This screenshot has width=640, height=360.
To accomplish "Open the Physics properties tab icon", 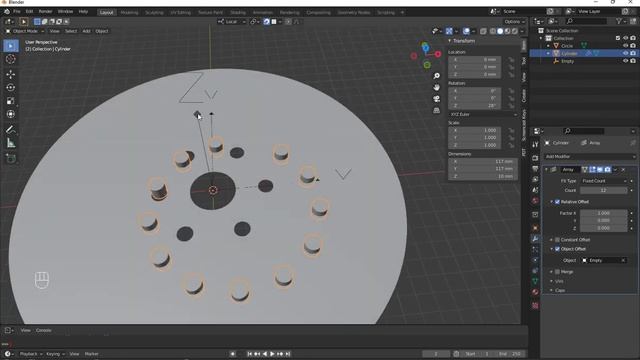I will click(535, 260).
